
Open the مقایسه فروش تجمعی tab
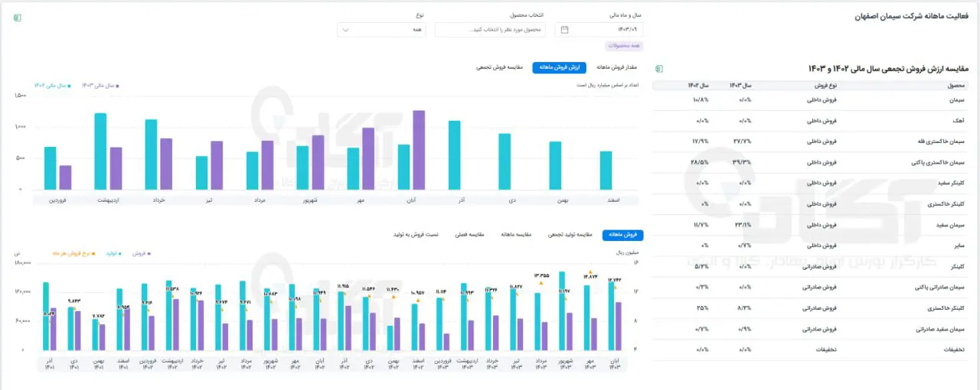(x=500, y=67)
